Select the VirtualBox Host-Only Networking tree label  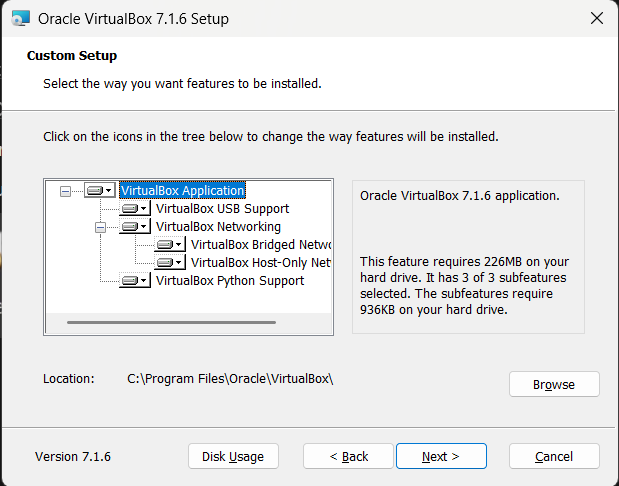coord(260,263)
